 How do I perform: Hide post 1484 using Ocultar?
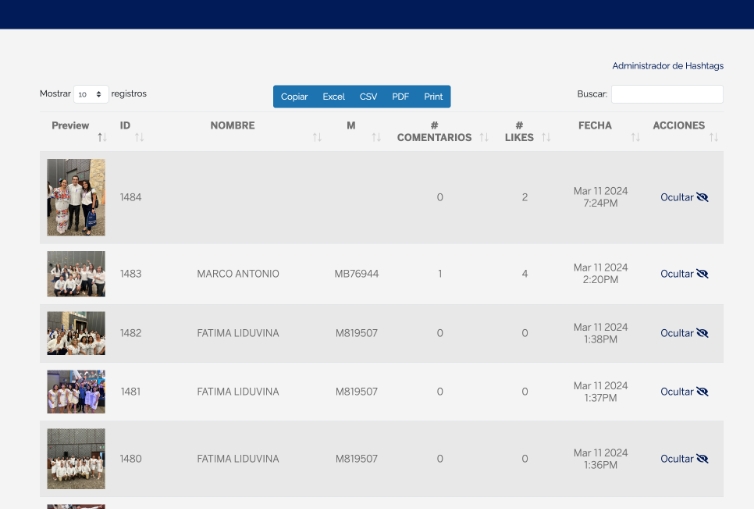pos(684,198)
